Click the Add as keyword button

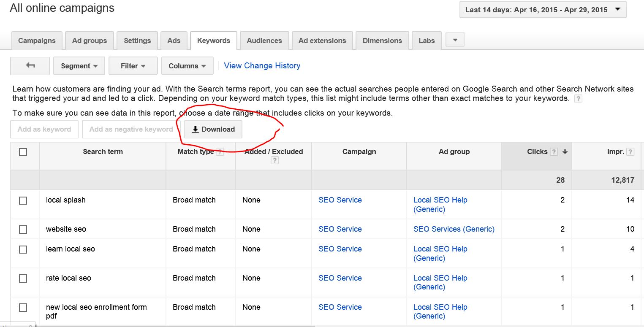click(44, 130)
